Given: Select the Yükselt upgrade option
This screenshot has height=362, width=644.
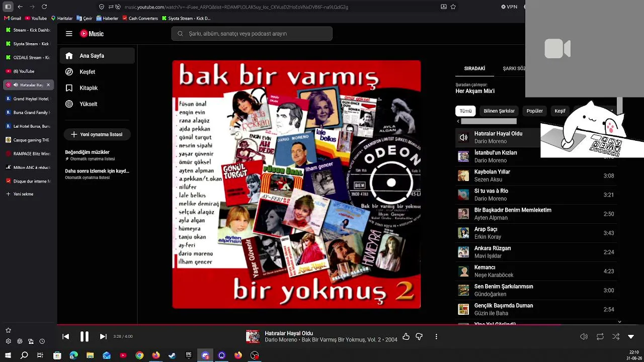Looking at the screenshot, I should tap(97, 104).
